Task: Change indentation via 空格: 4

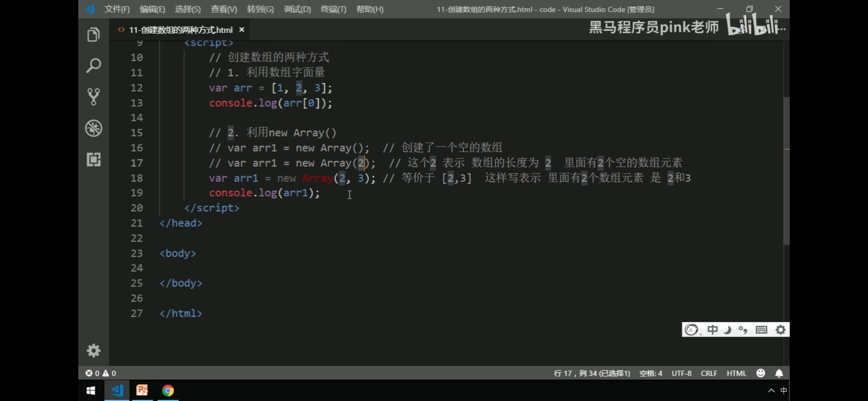Action: point(651,373)
